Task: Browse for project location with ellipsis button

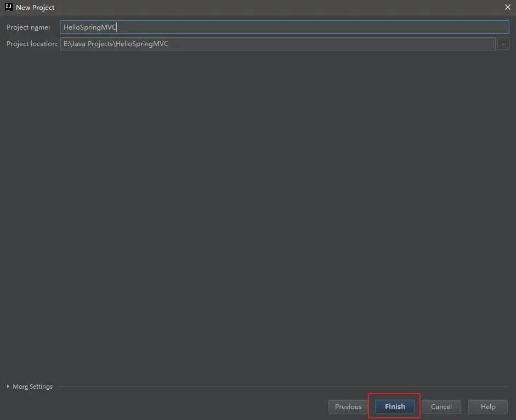Action: (x=503, y=44)
